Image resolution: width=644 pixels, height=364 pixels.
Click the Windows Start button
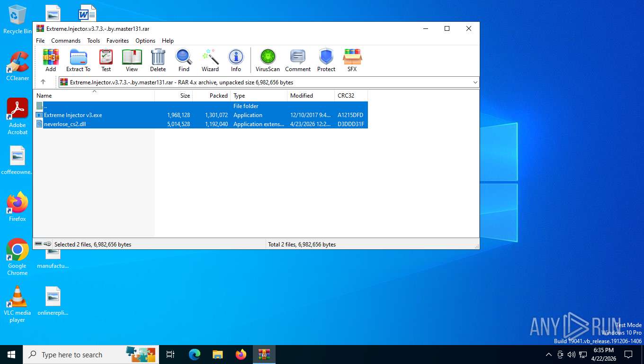pyautogui.click(x=11, y=355)
